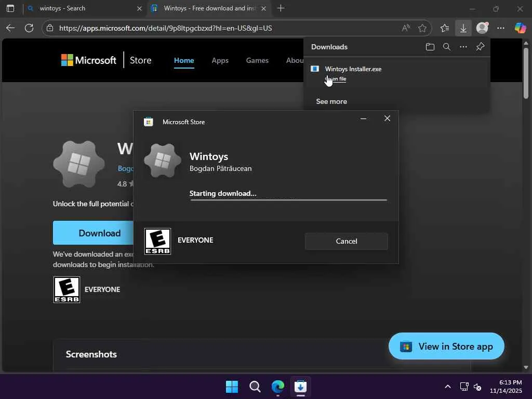View site information lock icon
Viewport: 532px width, 399px height.
pos(50,28)
